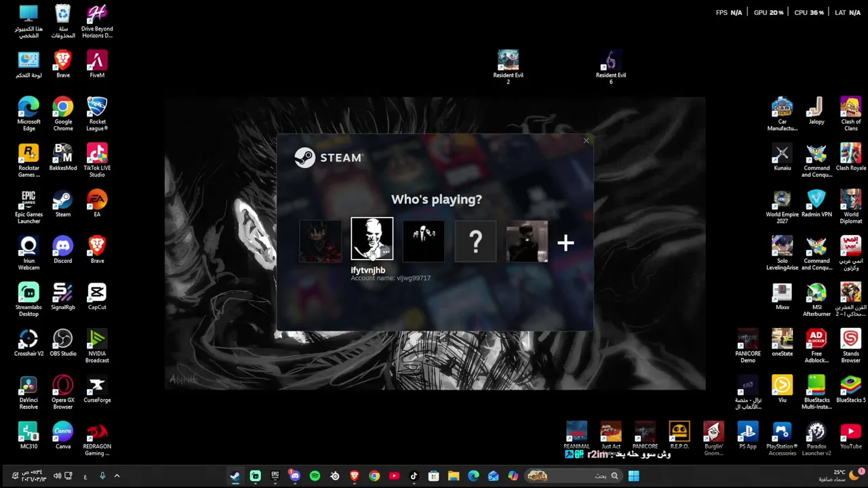Launch MSI Afterburner shortcut
Viewport: 868px width, 488px height.
pyautogui.click(x=816, y=299)
